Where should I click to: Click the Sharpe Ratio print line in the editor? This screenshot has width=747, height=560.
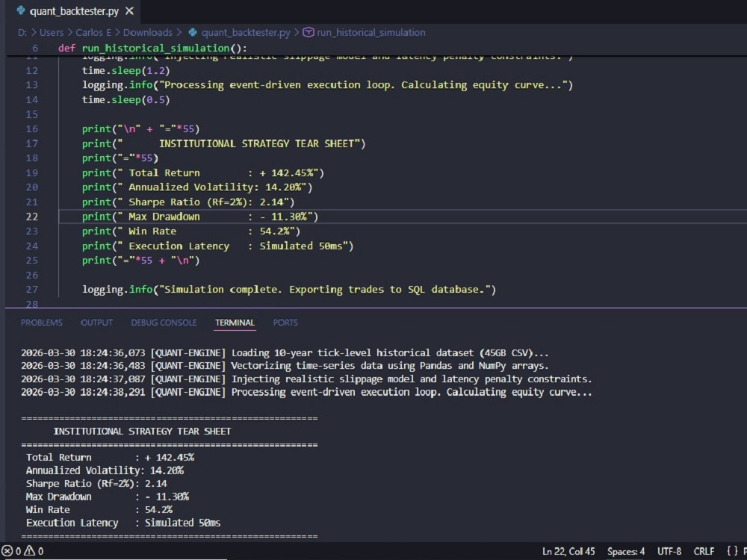tap(188, 202)
